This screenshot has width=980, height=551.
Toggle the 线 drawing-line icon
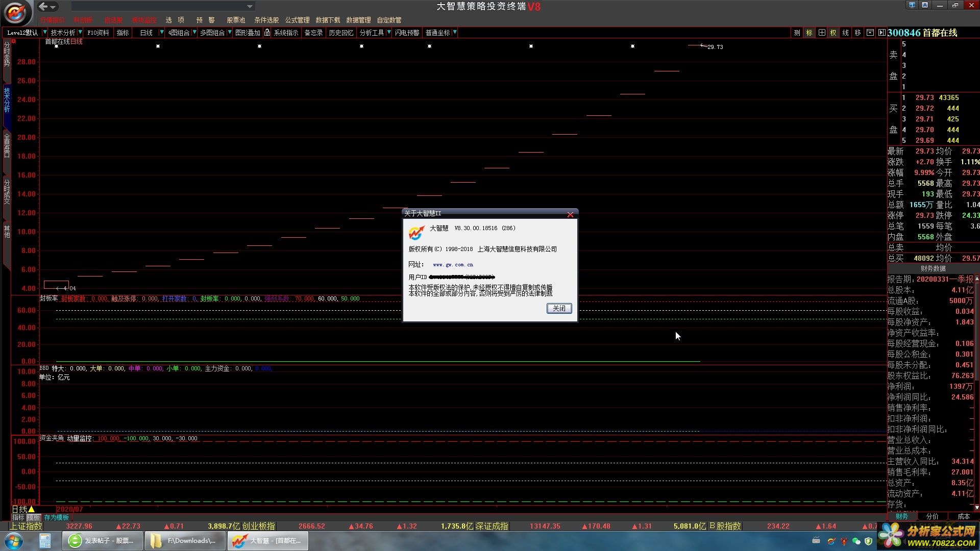point(845,33)
